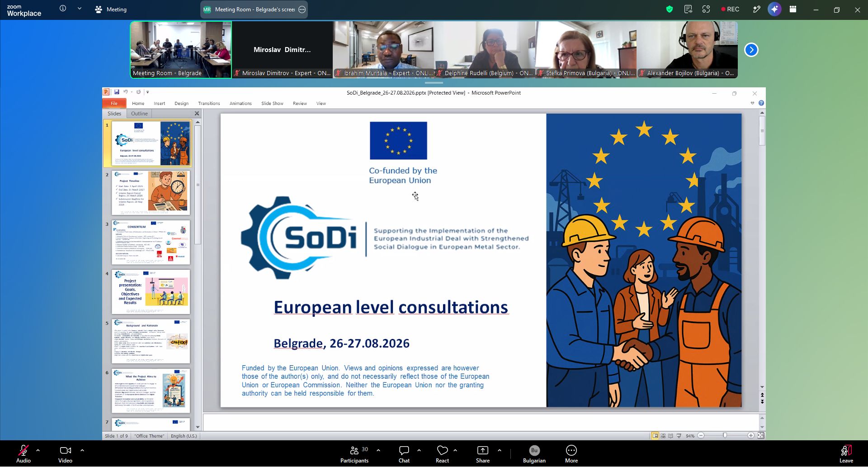
Task: Open the Participants panel
Action: [354, 454]
